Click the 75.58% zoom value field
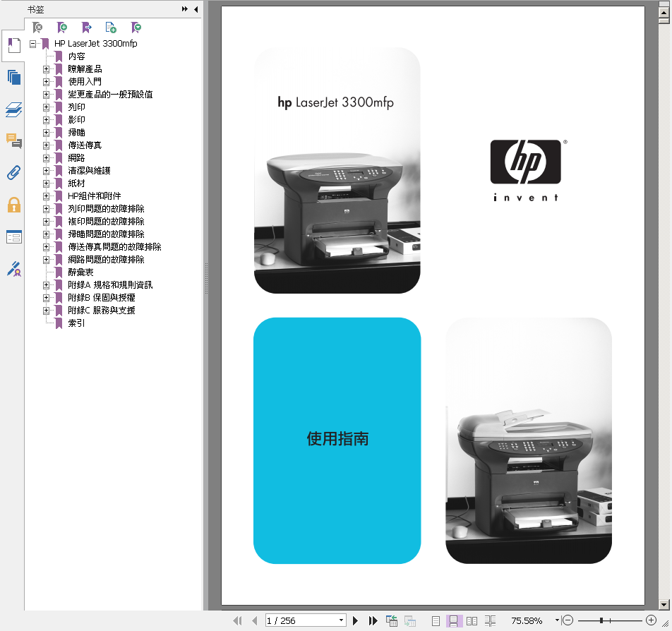Screen dimensions: 672x631 pyautogui.click(x=527, y=620)
